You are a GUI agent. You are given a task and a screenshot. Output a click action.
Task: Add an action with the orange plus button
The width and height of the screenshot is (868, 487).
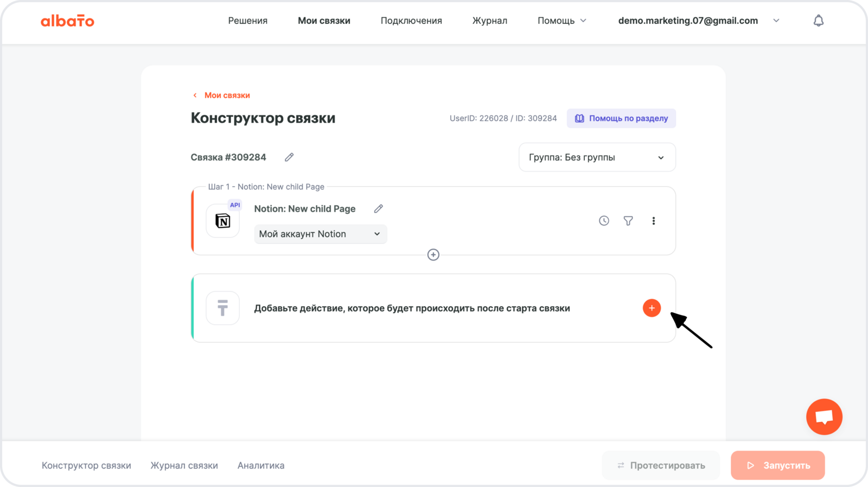[652, 308]
